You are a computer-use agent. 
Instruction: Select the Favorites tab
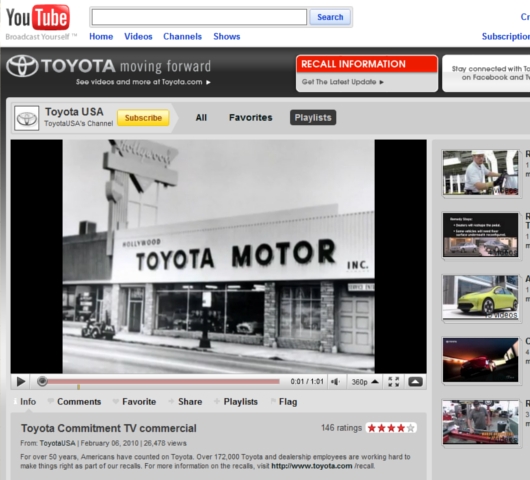[250, 118]
